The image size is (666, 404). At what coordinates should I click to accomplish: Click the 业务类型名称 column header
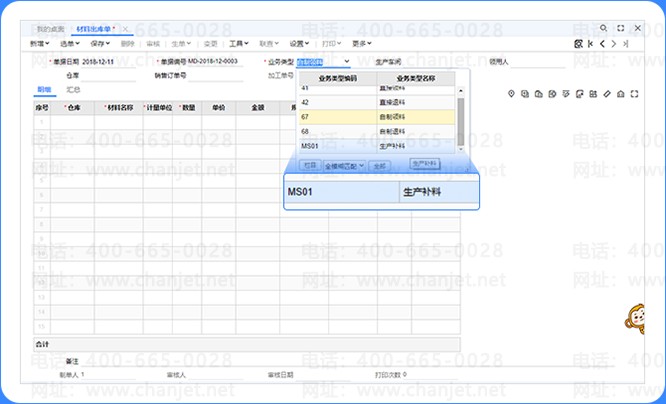point(416,79)
